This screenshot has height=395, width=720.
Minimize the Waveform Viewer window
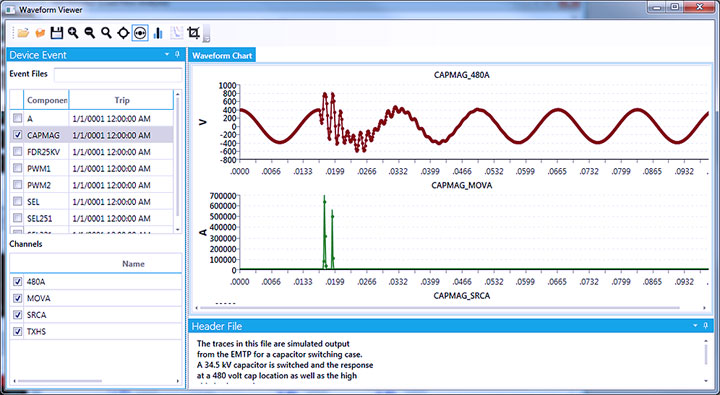point(657,6)
